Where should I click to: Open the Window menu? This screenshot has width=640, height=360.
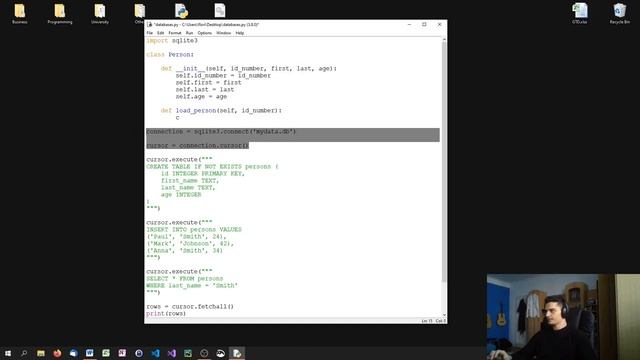pyautogui.click(x=223, y=33)
